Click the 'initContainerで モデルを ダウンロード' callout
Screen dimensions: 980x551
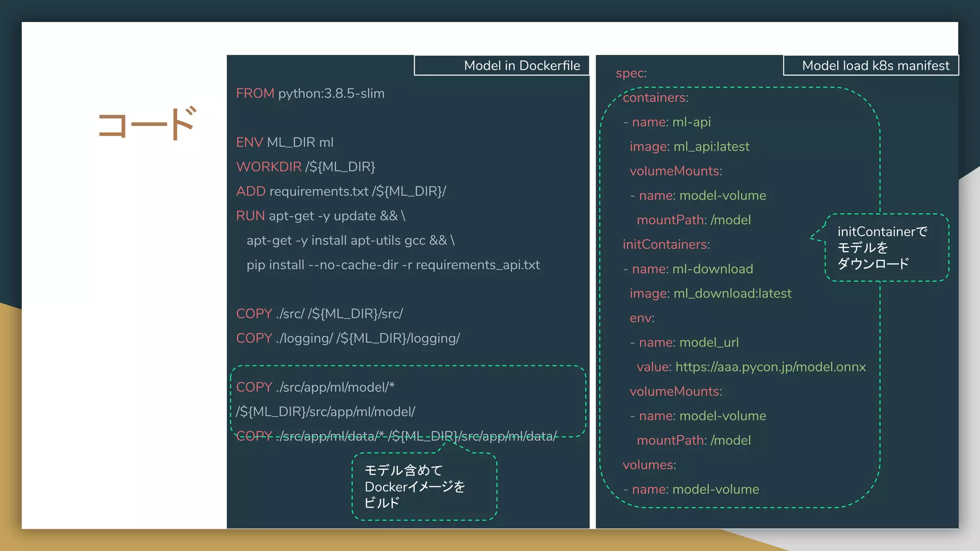887,248
